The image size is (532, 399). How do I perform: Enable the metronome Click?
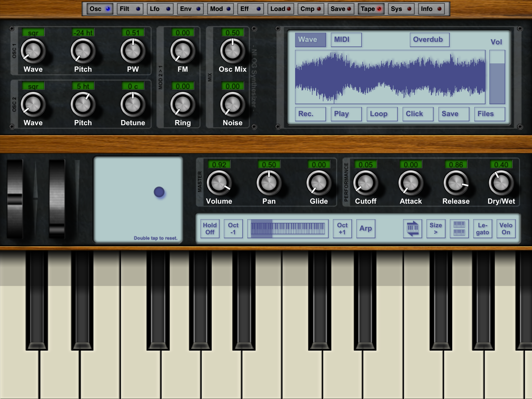point(417,114)
